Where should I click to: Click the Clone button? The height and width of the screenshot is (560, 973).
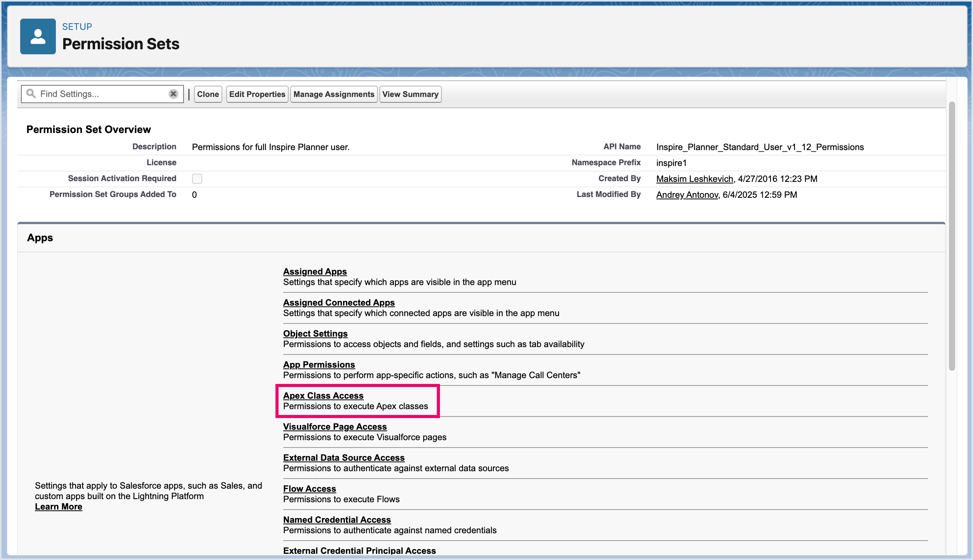point(208,94)
